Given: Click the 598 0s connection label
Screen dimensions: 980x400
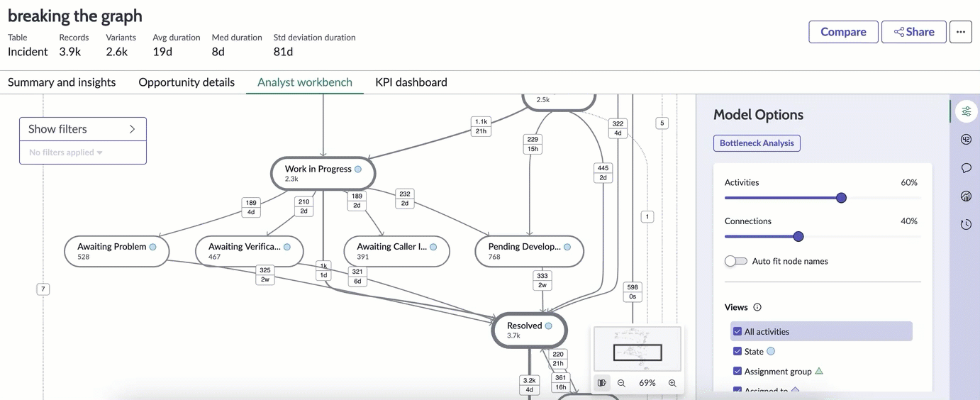Looking at the screenshot, I should (633, 292).
